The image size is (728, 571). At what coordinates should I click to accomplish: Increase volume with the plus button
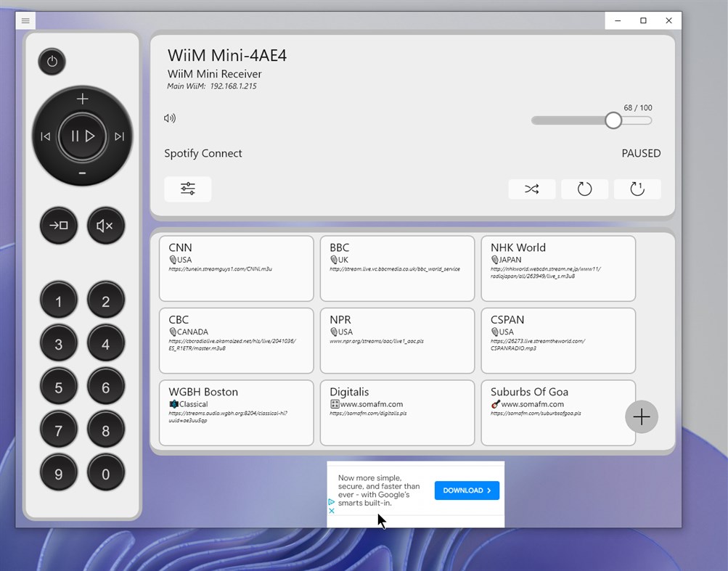click(82, 99)
